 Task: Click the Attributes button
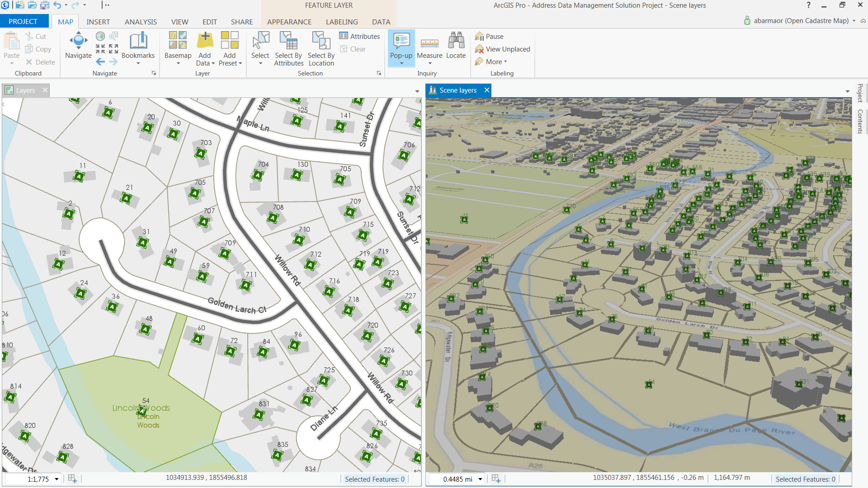click(360, 36)
